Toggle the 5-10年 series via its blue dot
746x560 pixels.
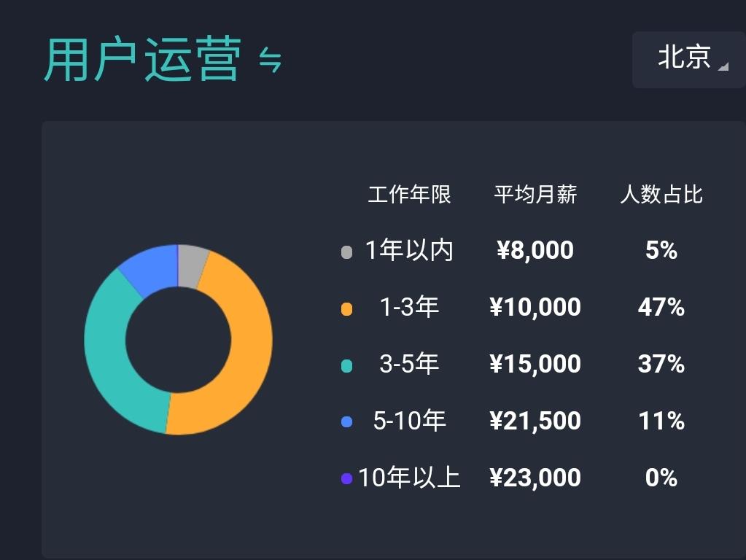pos(345,421)
